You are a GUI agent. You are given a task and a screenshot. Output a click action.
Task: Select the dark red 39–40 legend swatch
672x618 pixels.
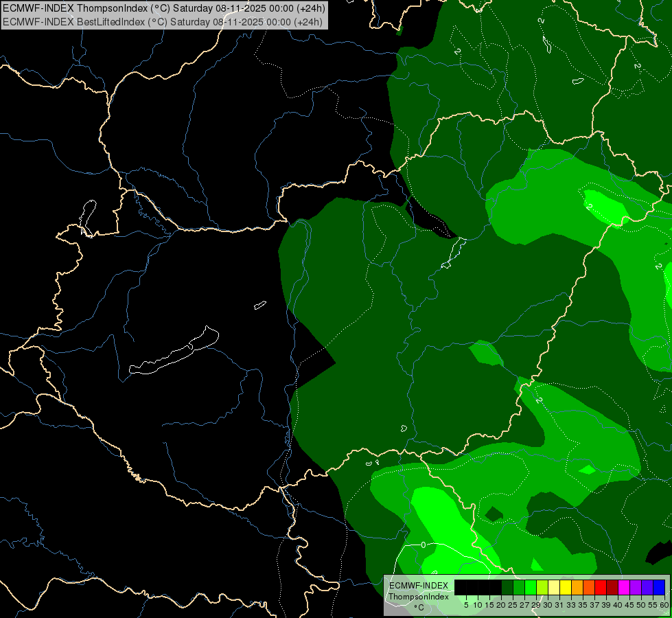click(x=612, y=587)
